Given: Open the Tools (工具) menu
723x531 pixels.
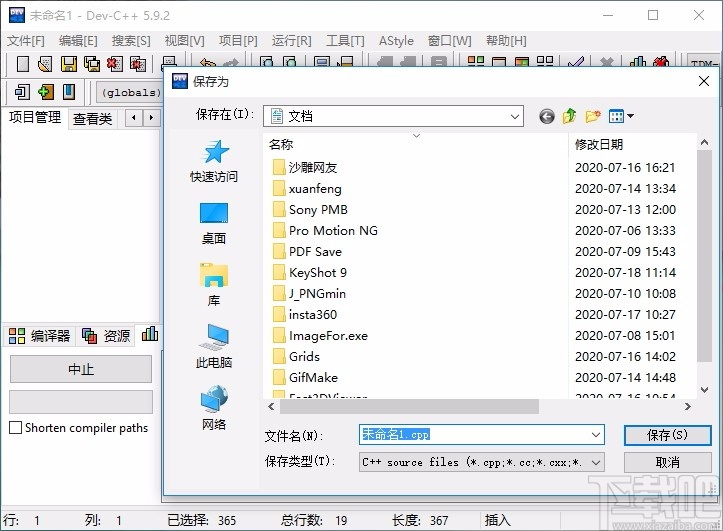Looking at the screenshot, I should pos(345,41).
